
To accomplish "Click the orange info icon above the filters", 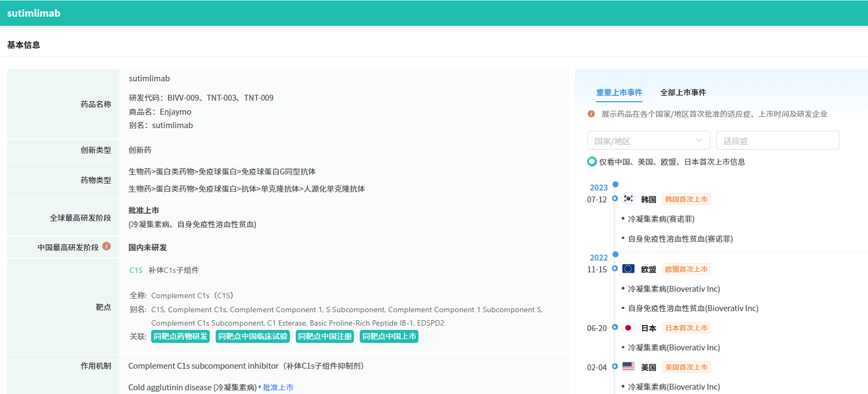I will (x=591, y=114).
